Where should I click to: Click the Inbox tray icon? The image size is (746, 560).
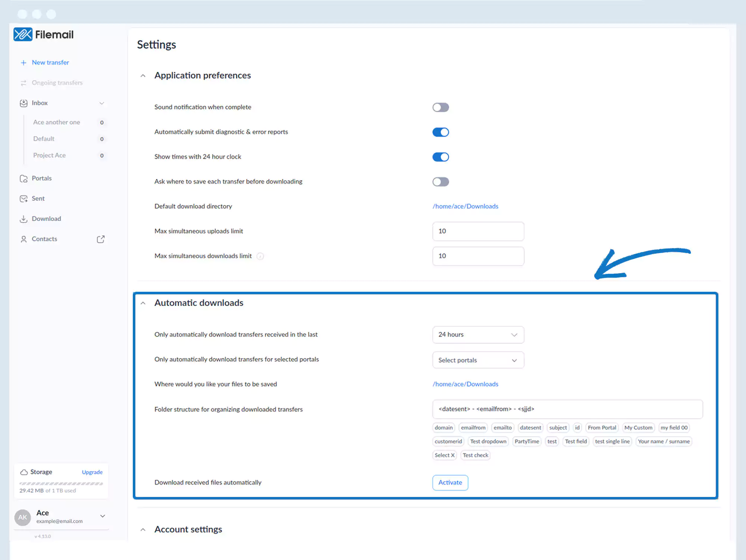click(x=23, y=103)
